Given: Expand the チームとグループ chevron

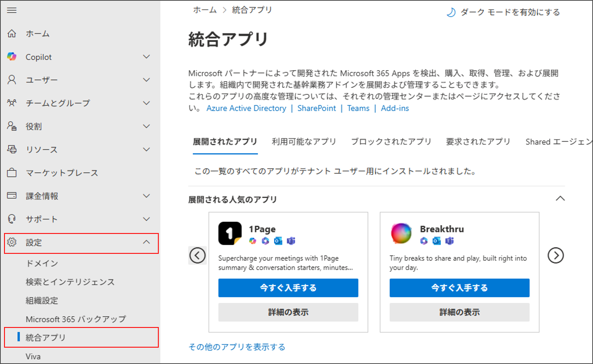Looking at the screenshot, I should [146, 103].
